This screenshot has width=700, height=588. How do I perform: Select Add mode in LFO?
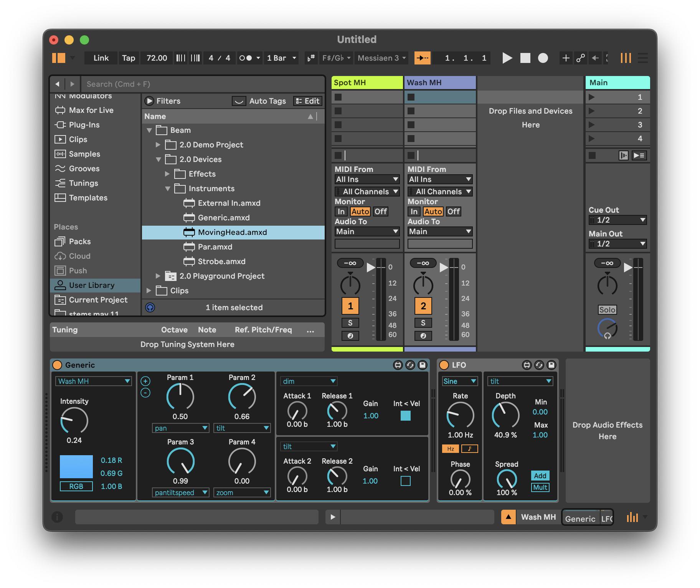pos(540,476)
